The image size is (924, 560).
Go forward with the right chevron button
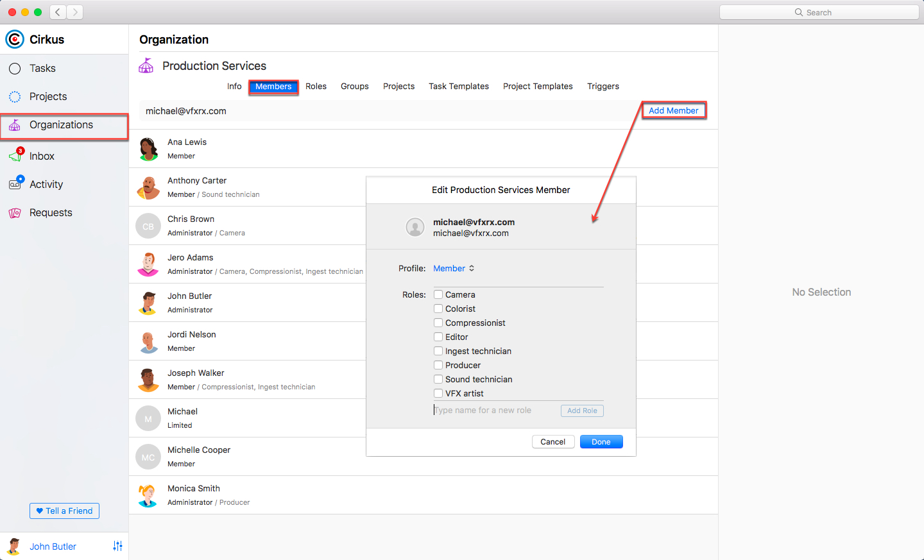coord(75,12)
